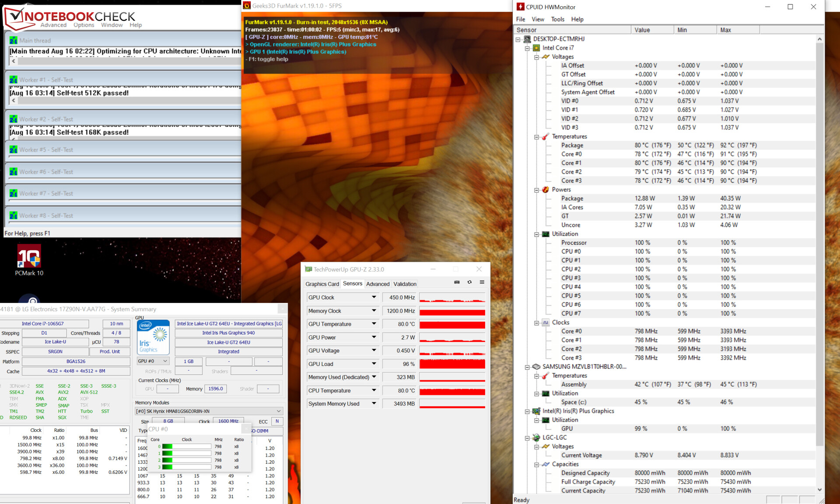Open GPU Load sensor dropdown
The image size is (840, 504).
pyautogui.click(x=374, y=364)
